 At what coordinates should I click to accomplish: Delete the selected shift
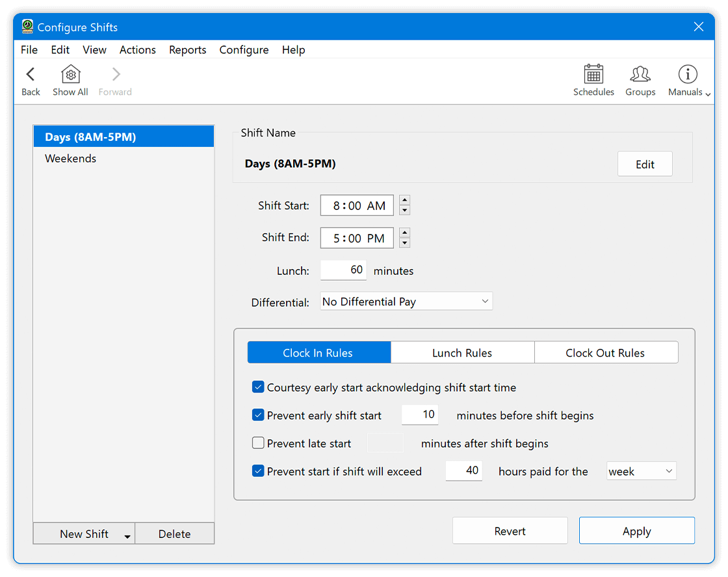175,534
